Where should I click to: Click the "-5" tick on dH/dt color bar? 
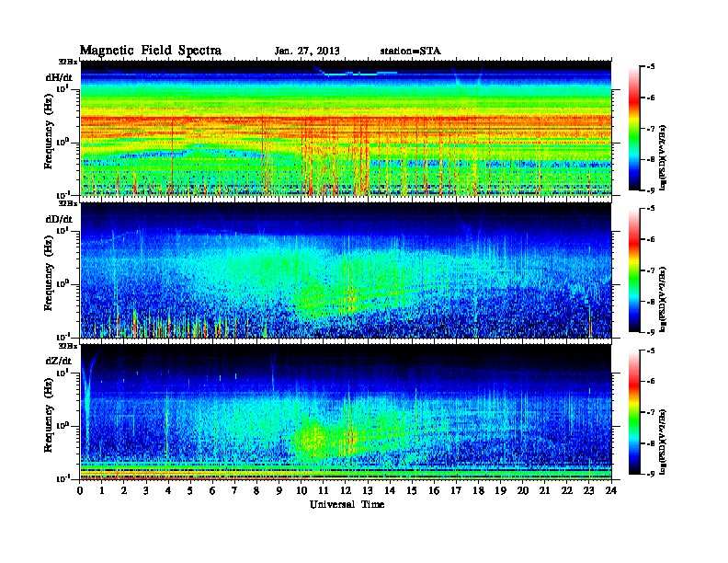[x=651, y=66]
